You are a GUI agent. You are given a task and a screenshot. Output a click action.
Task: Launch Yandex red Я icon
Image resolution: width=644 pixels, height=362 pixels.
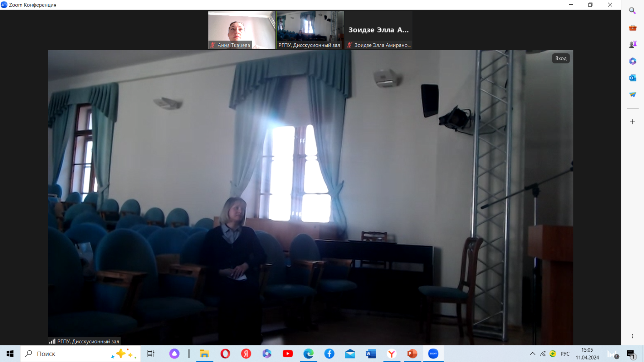(246, 354)
